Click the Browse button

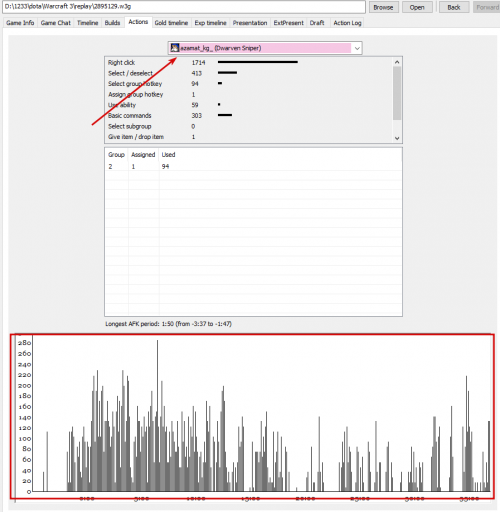click(x=383, y=7)
